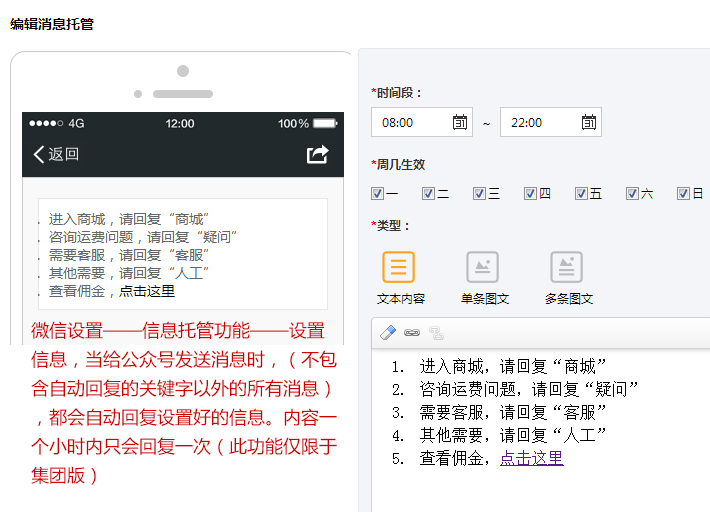
Task: Tap the 返回 back button in preview
Action: [x=56, y=154]
